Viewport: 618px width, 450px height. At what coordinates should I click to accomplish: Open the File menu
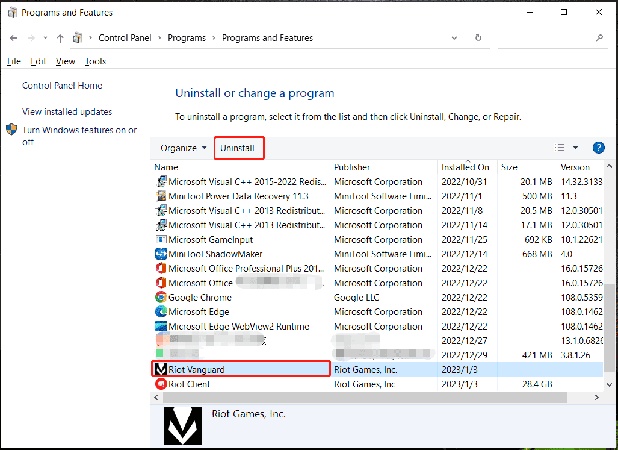pyautogui.click(x=13, y=61)
